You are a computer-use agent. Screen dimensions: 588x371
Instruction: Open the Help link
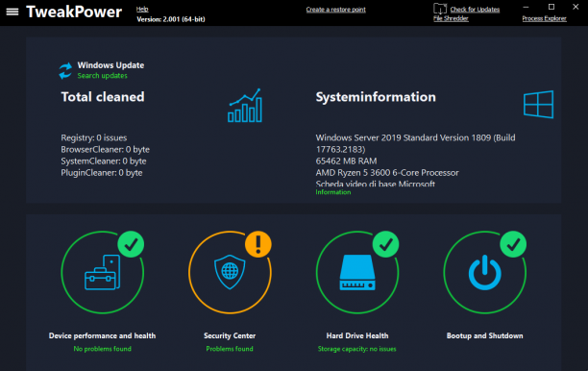[x=142, y=9]
